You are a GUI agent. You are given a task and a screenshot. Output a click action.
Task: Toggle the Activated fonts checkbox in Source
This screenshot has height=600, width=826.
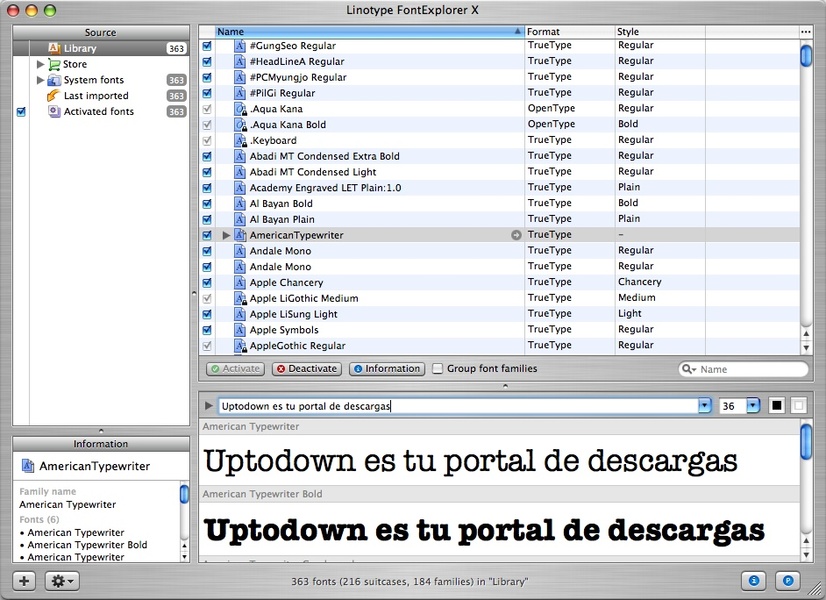click(x=21, y=112)
